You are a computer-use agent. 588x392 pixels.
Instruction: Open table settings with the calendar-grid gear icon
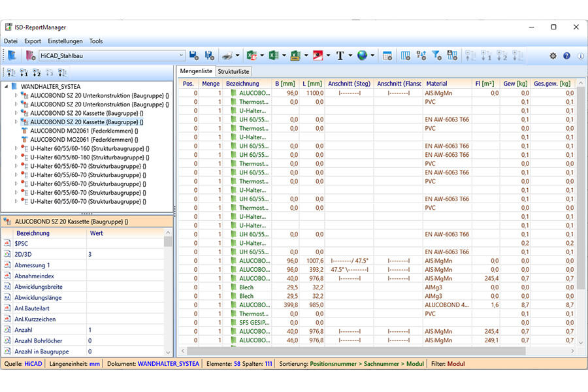[x=387, y=56]
